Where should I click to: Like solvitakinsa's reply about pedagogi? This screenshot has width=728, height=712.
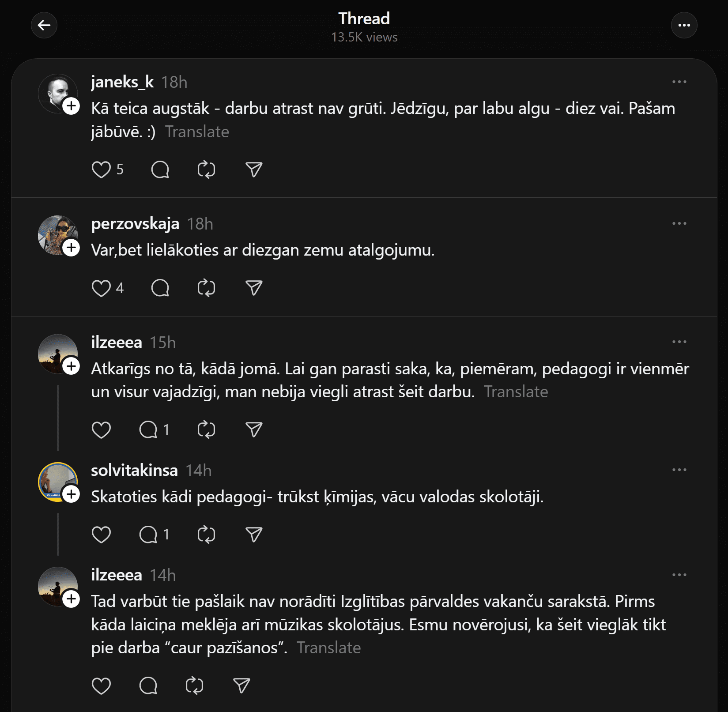click(x=101, y=535)
